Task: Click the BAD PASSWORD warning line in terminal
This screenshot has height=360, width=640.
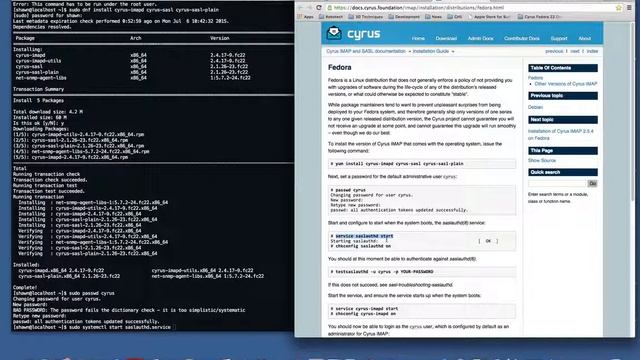Action: (129, 310)
